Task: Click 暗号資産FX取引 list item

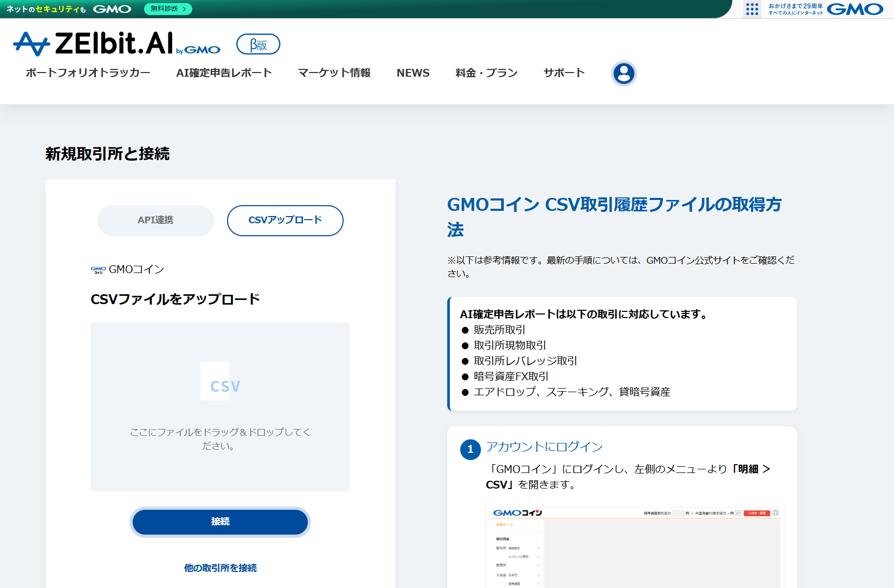Action: coord(511,377)
